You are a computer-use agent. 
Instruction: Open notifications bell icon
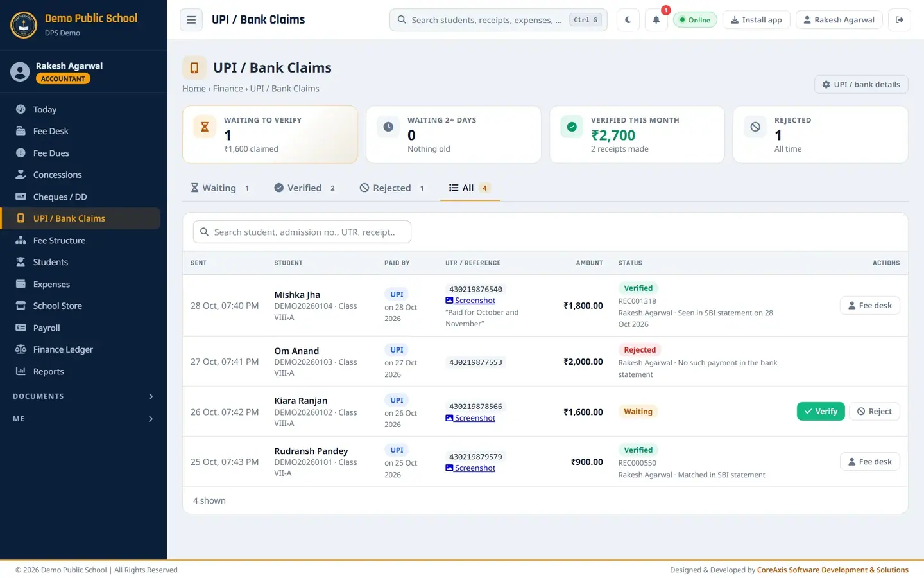coord(656,20)
